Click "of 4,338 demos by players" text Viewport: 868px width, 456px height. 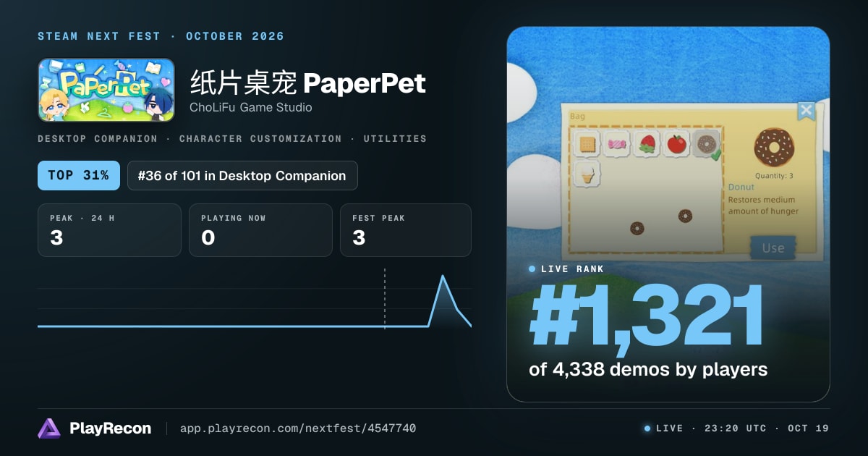point(648,369)
